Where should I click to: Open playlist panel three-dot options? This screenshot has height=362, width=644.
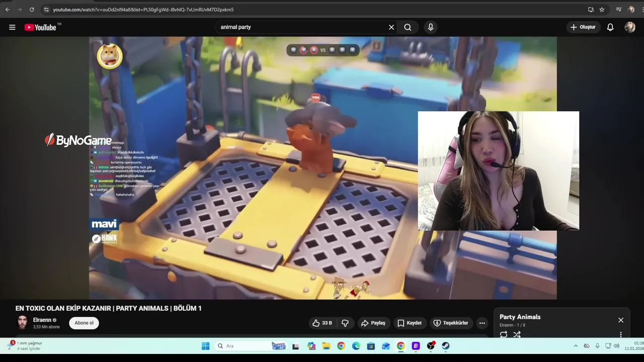coord(621,334)
